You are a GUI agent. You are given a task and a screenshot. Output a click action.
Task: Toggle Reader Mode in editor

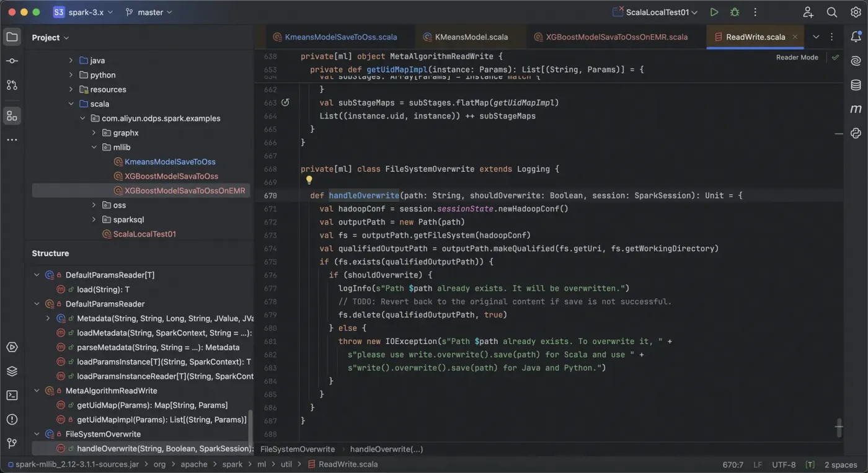click(x=797, y=57)
